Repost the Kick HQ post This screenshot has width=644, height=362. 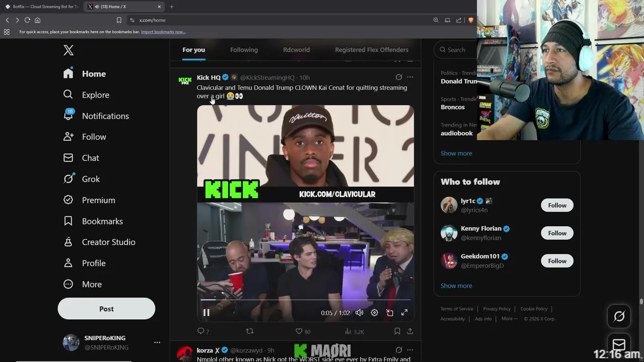point(250,331)
